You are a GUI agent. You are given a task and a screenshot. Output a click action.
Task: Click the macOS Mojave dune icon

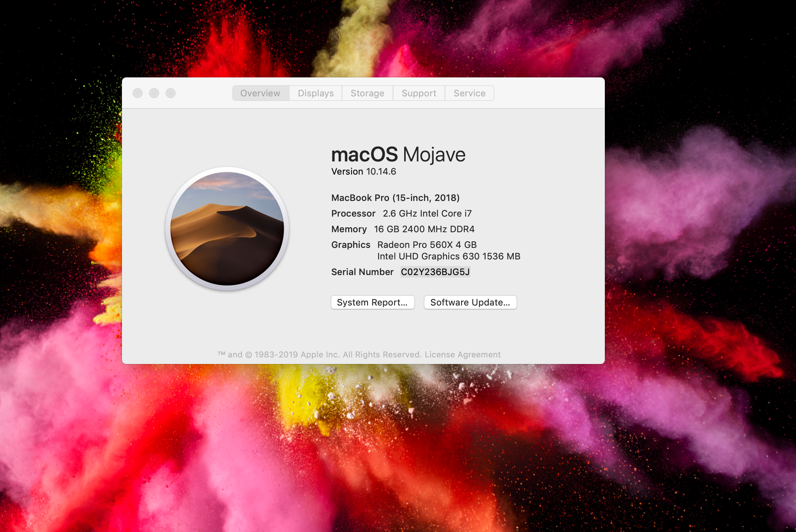[x=227, y=229]
